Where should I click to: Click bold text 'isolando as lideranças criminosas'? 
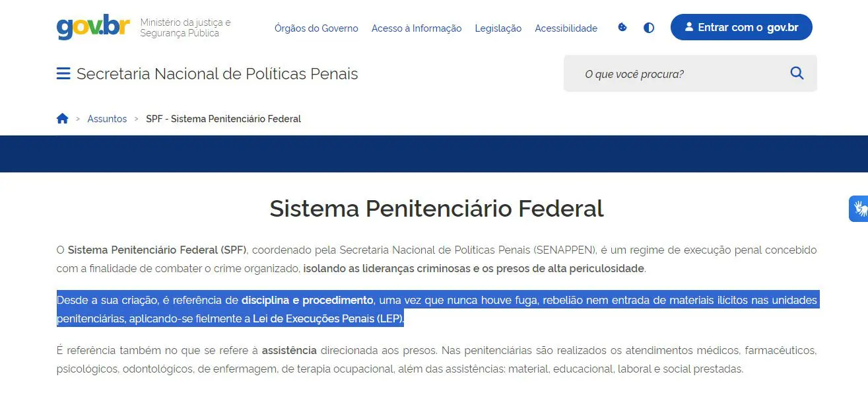point(387,269)
